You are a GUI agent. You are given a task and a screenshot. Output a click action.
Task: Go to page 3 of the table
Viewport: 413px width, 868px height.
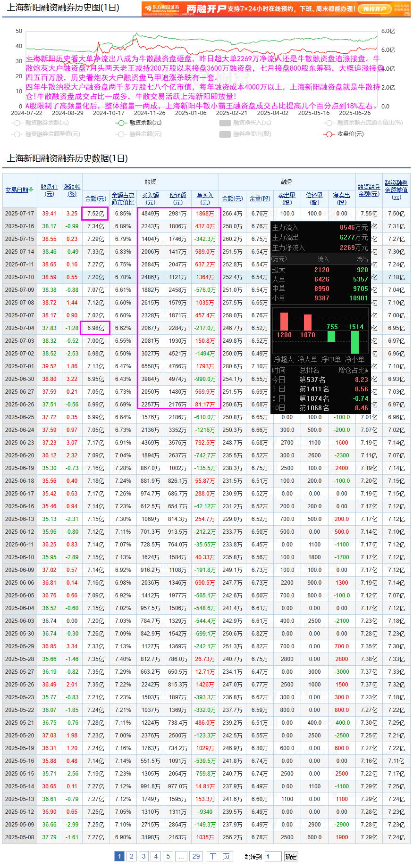(144, 856)
